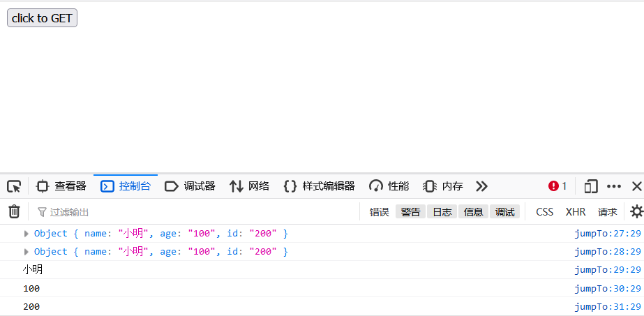Expand the Object logged at jumpTo:27:29
This screenshot has height=316, width=644.
[27, 234]
